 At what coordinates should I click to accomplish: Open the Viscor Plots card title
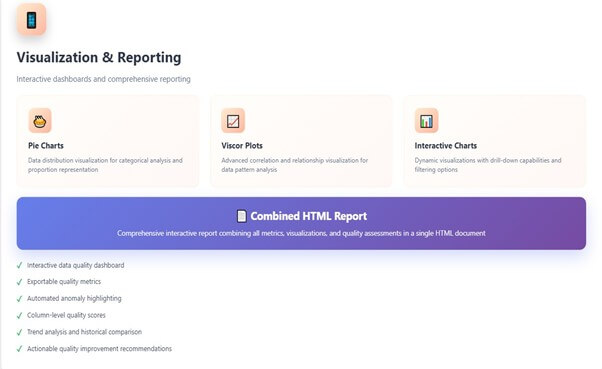(242, 146)
